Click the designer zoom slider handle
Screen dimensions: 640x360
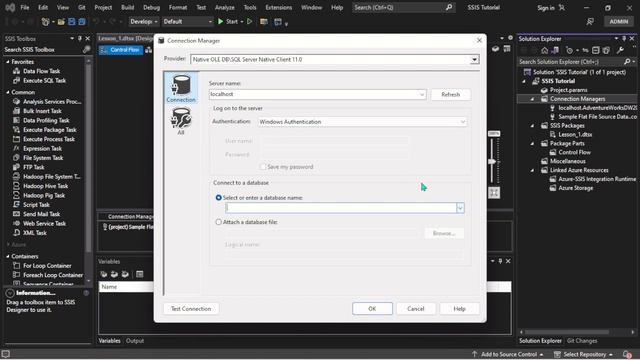493,162
